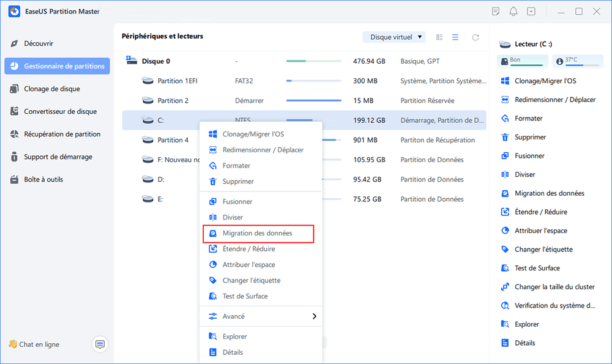
Task: Click the EaseUS Partition Master logo icon
Action: pos(14,11)
